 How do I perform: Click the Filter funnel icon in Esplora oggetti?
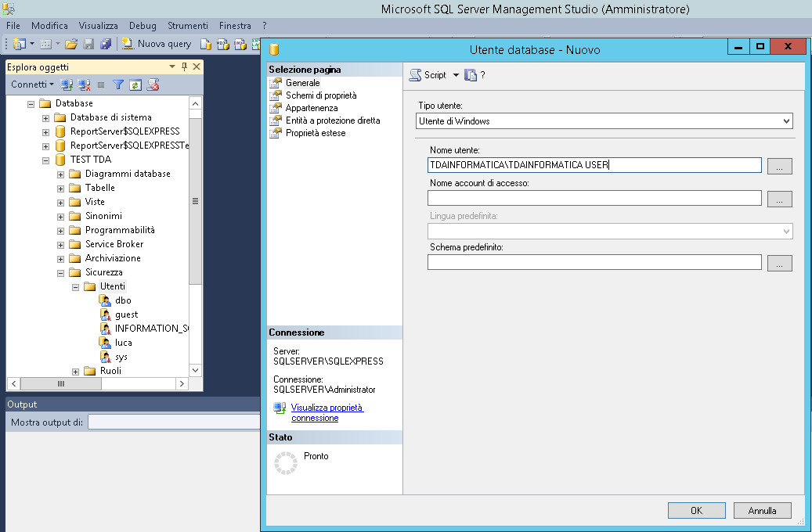pyautogui.click(x=118, y=84)
